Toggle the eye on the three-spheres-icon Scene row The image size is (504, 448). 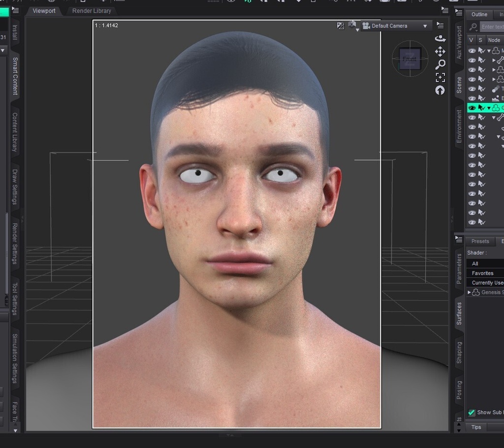tap(472, 89)
